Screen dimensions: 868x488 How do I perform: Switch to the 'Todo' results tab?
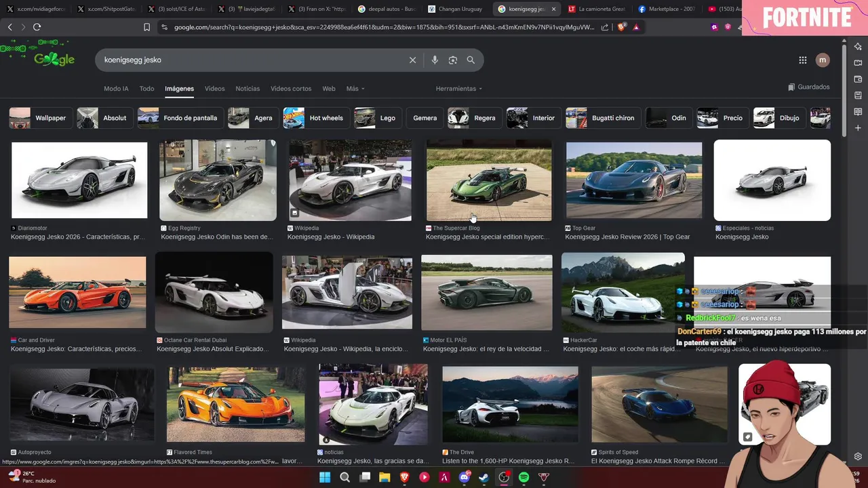tap(146, 89)
